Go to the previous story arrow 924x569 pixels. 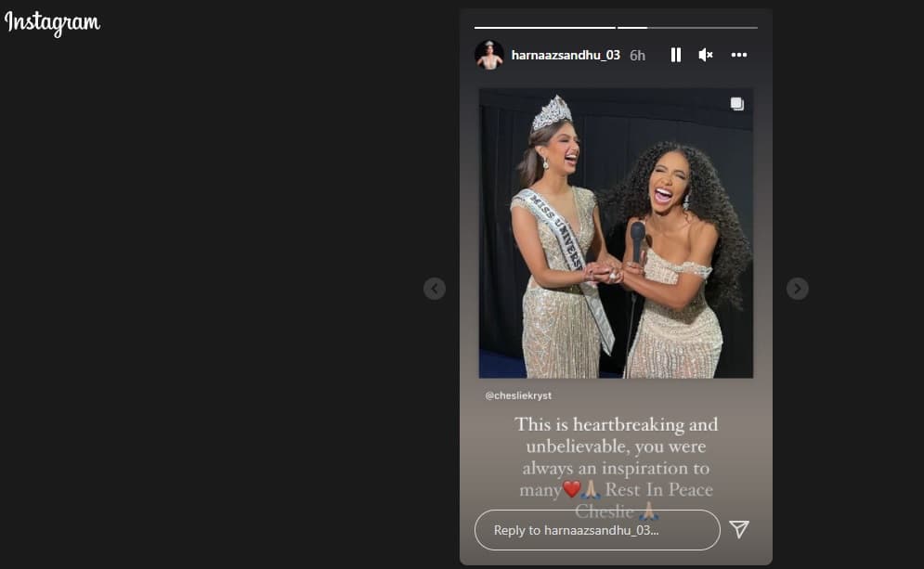coord(435,289)
